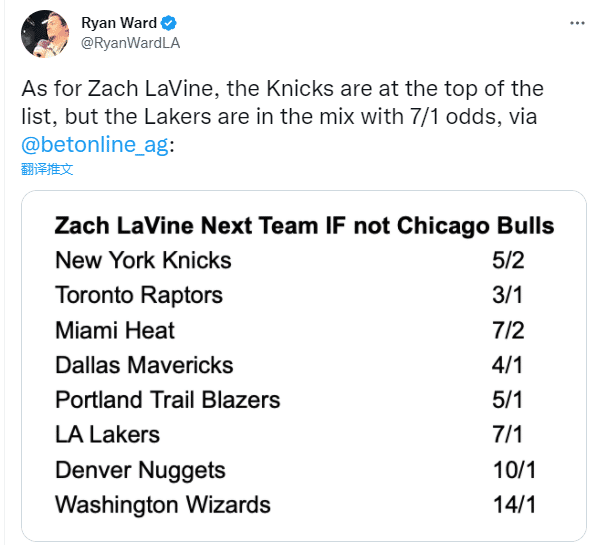Screen dimensions: 596x545
Task: Click the 5/2 odds for Knicks
Action: pyautogui.click(x=508, y=260)
